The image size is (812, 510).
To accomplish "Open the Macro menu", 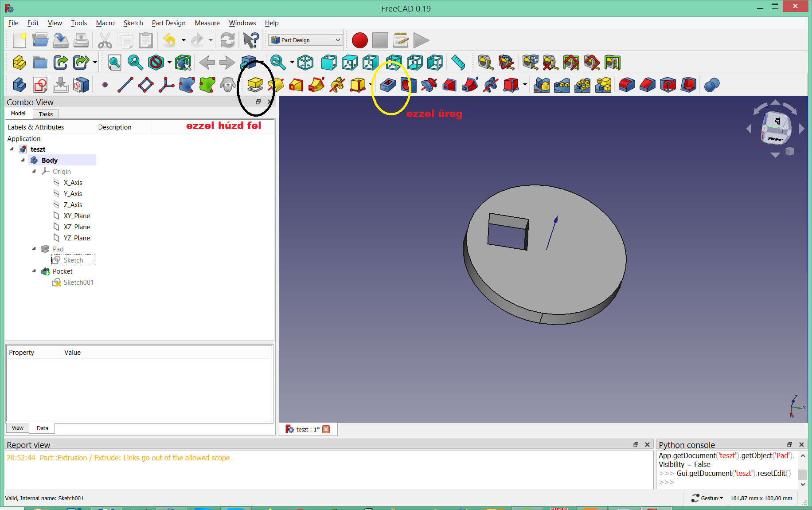I will tap(105, 23).
